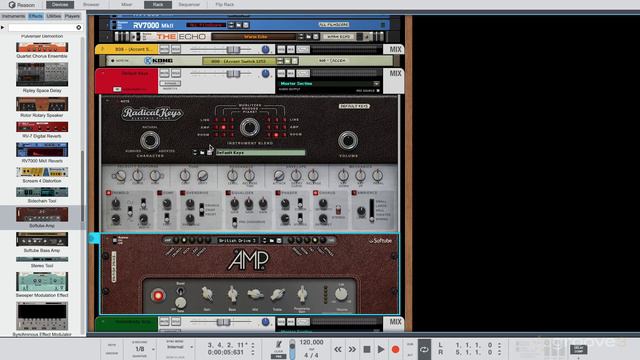640x360 pixels.
Task: Mute the Default Keys mix channel
Action: point(164,73)
